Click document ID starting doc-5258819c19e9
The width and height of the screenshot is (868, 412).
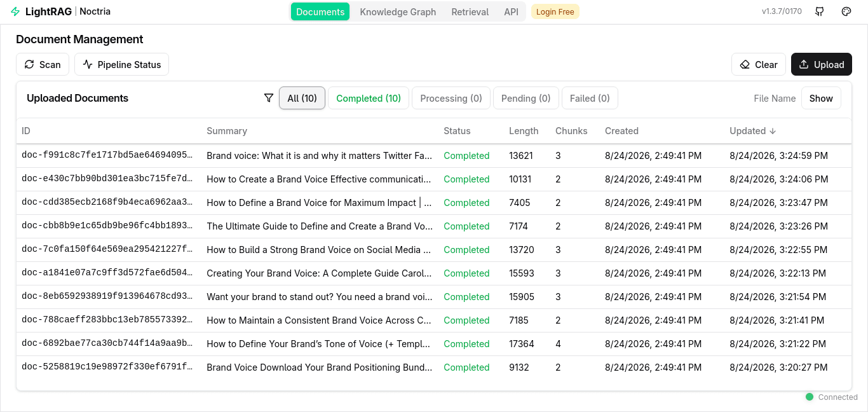(x=107, y=367)
